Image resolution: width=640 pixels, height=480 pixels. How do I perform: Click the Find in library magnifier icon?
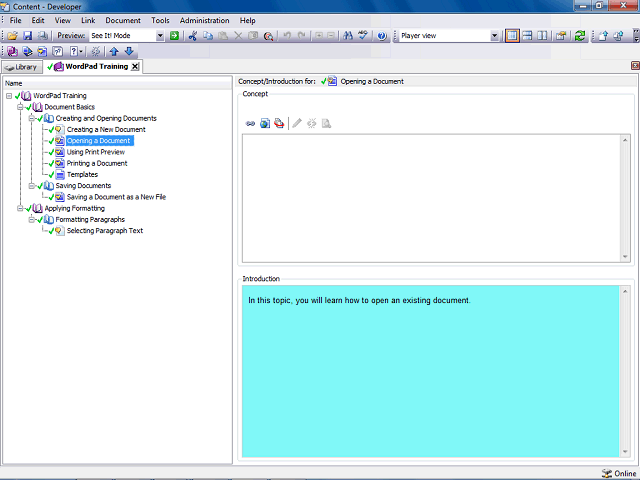pos(268,36)
